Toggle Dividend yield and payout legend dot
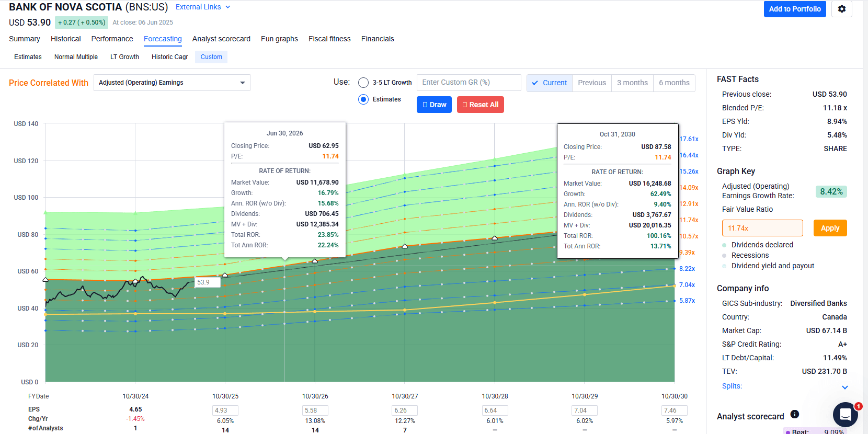The width and height of the screenshot is (868, 434). click(x=724, y=266)
